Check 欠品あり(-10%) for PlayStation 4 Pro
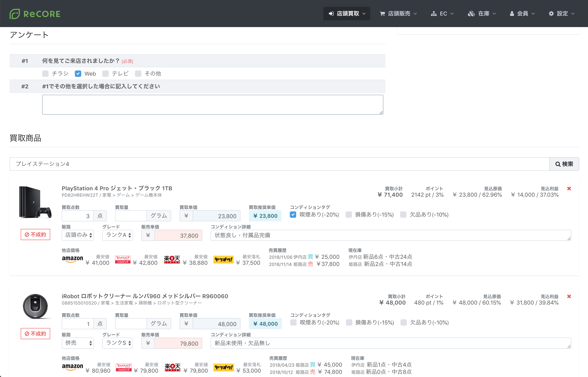 [x=403, y=215]
